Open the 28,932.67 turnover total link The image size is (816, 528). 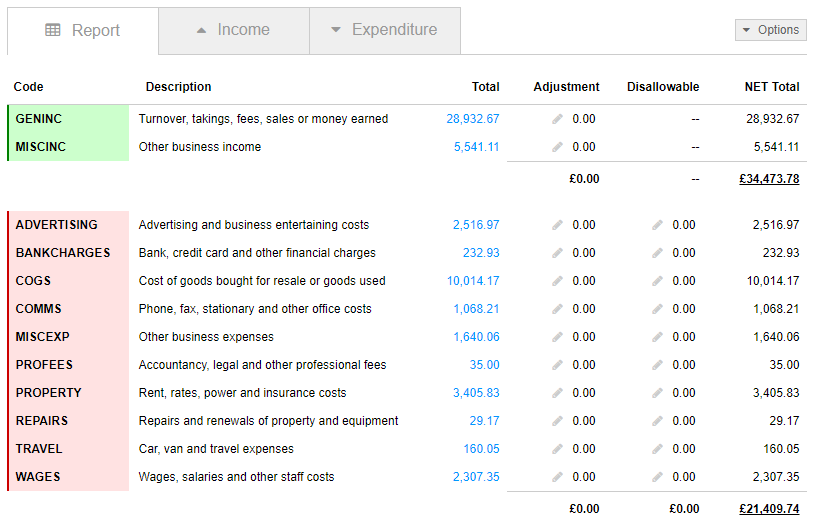point(472,119)
